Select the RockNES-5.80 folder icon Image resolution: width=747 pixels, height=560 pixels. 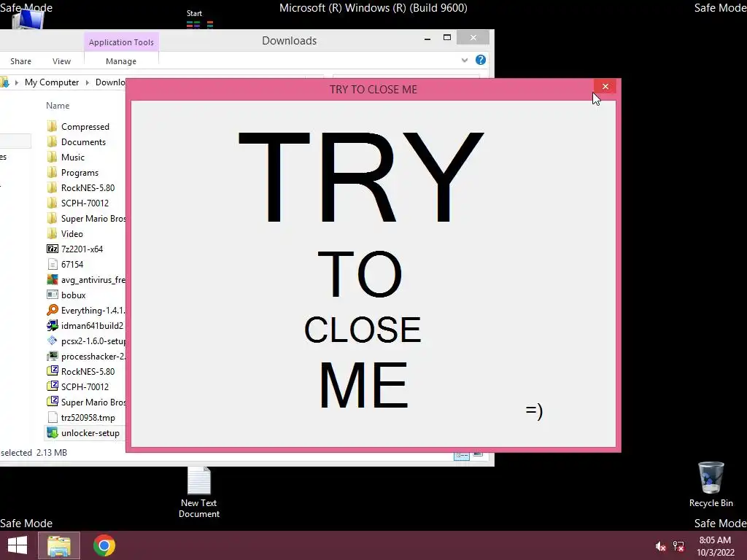53,187
